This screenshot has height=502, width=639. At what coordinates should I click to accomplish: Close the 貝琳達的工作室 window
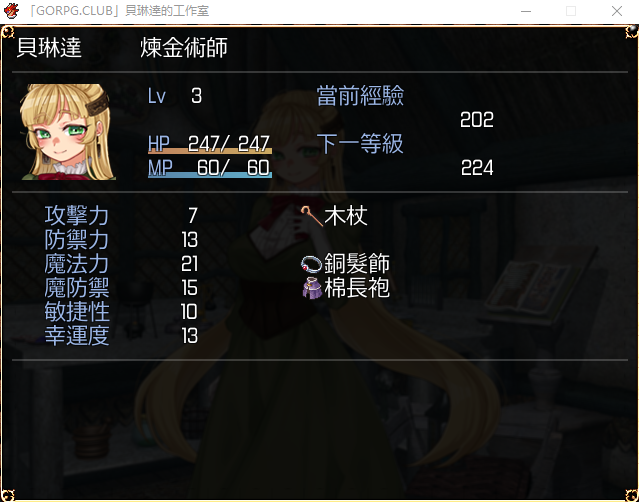(617, 11)
